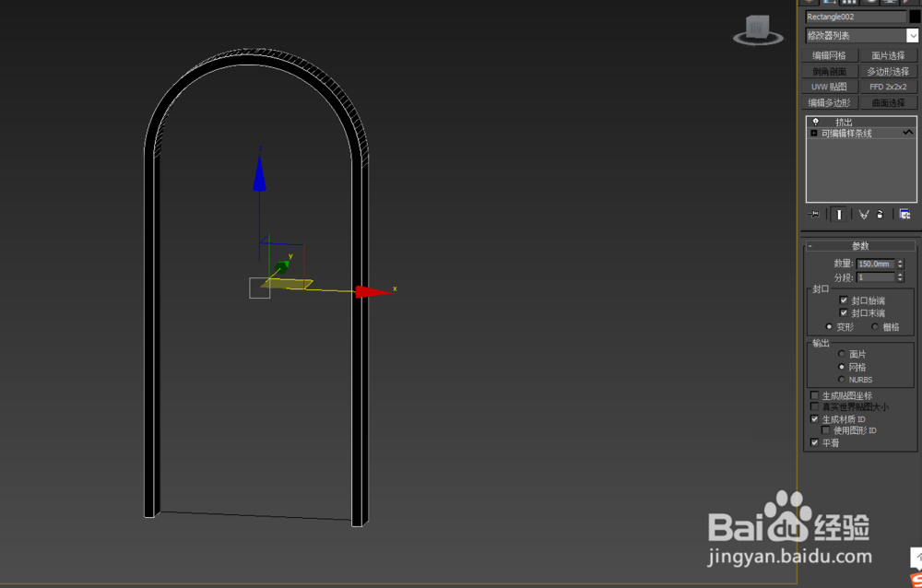922x588 pixels.
Task: Click the 分段 spinner arrows
Action: [900, 276]
